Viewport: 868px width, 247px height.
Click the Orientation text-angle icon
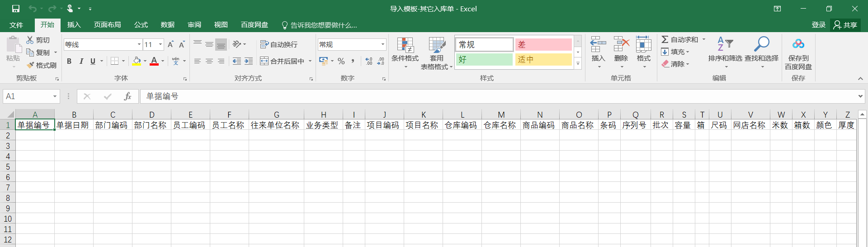tap(237, 44)
